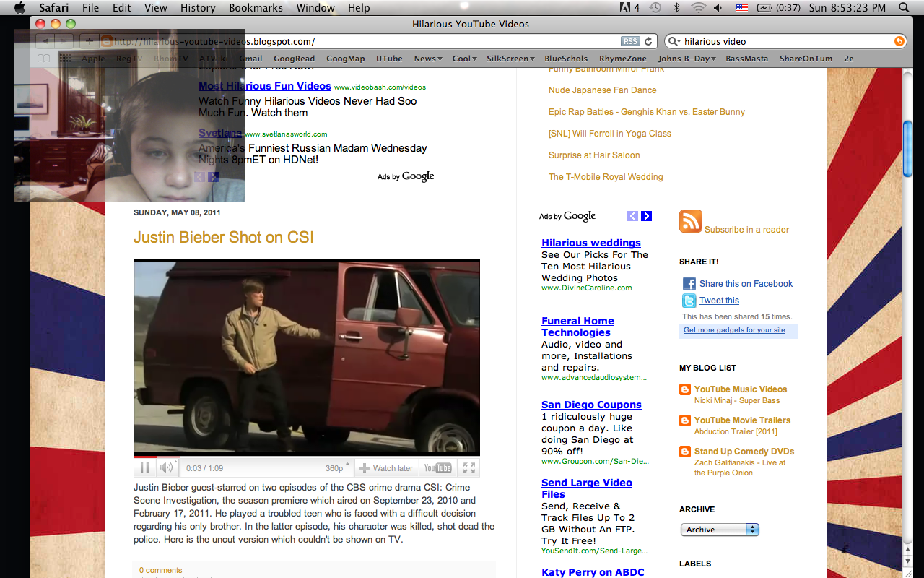The height and width of the screenshot is (578, 924).
Task: Click the orange search field snapback arrow
Action: click(x=899, y=41)
